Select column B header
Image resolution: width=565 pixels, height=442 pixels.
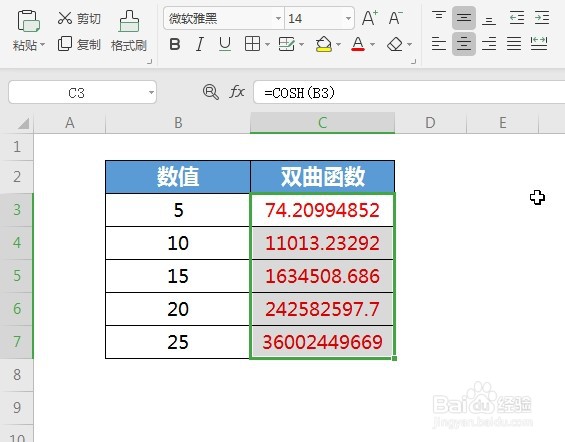click(x=178, y=123)
